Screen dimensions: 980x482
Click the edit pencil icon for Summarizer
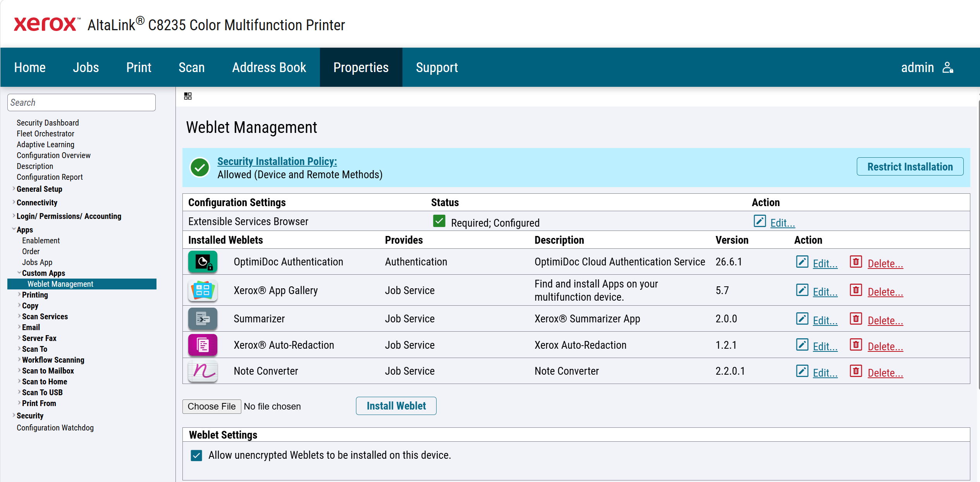802,318
